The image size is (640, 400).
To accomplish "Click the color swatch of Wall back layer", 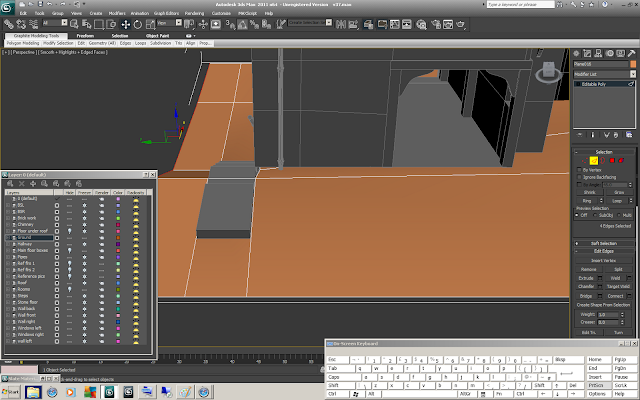I will pyautogui.click(x=117, y=311).
